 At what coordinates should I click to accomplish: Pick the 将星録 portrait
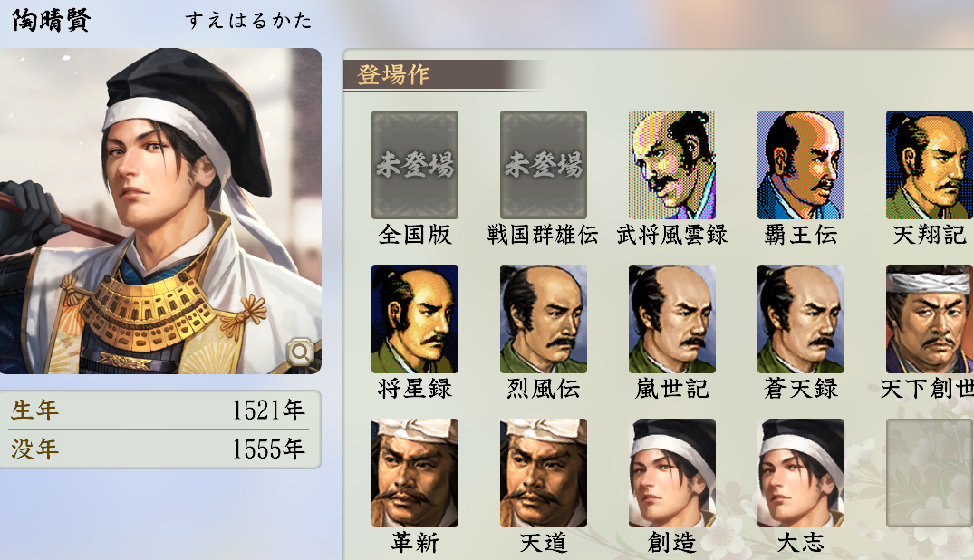pos(414,319)
